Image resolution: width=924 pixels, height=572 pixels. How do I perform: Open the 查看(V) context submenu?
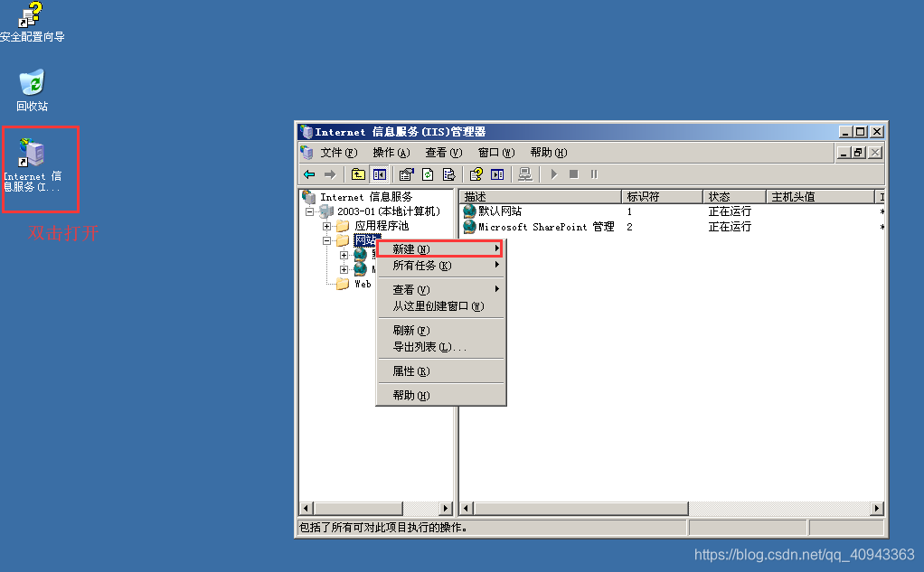[x=441, y=290]
